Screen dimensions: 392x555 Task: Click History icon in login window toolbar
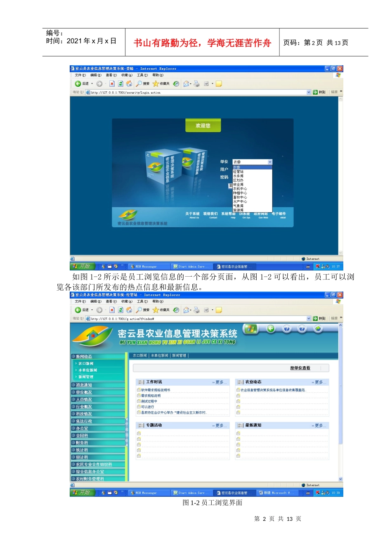coord(176,84)
